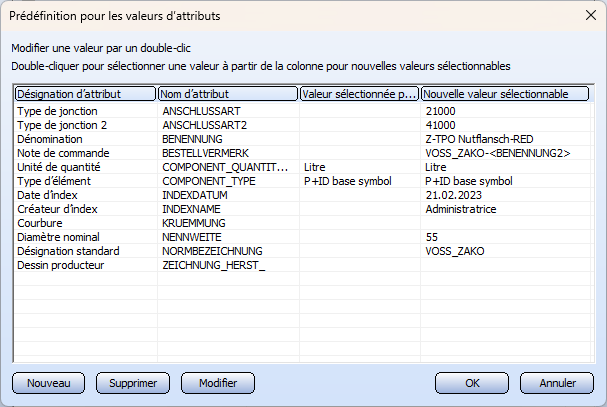
Task: Click the Nouveau button
Action: 48,383
